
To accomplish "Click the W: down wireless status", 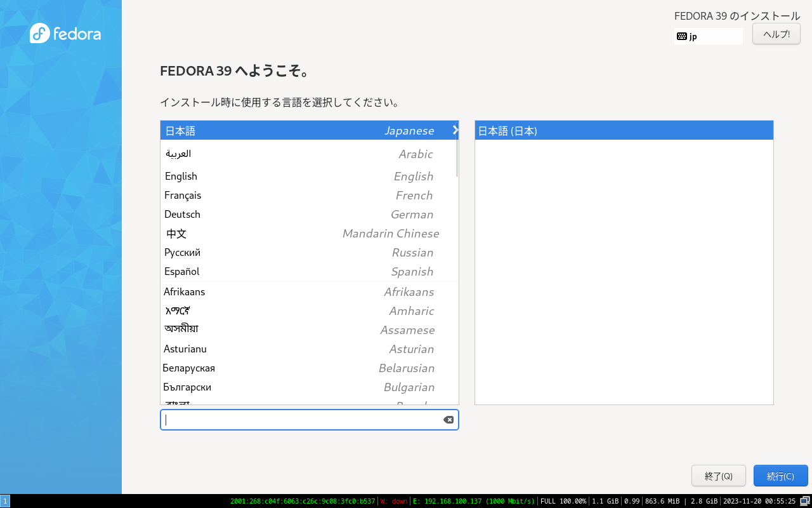I will [394, 501].
